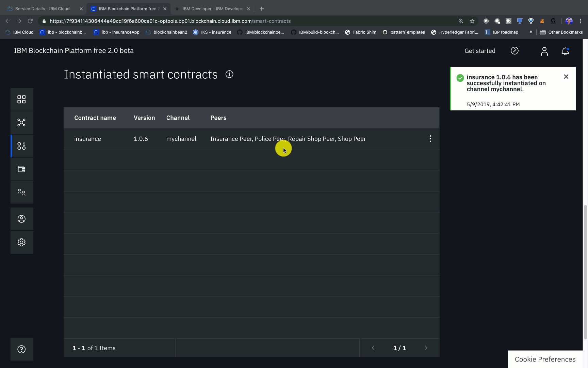Open the Chrome three-dot menu
This screenshot has width=588, height=368.
coord(580,21)
